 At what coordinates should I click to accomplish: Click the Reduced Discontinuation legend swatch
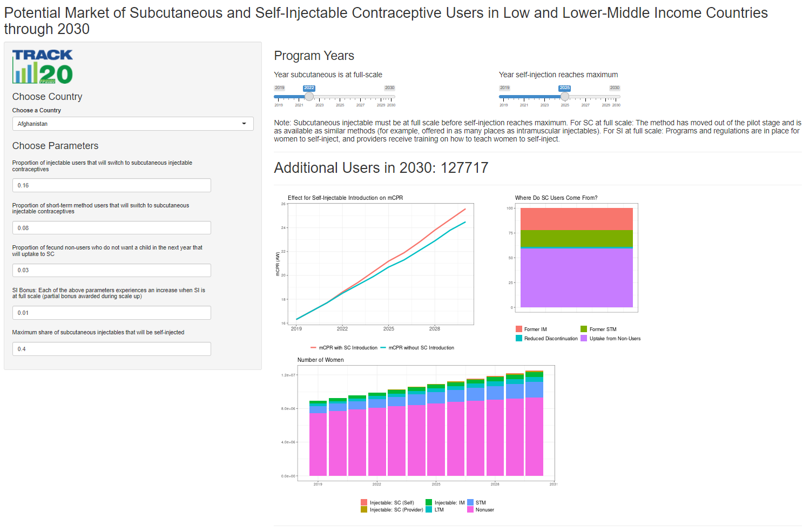(x=519, y=339)
